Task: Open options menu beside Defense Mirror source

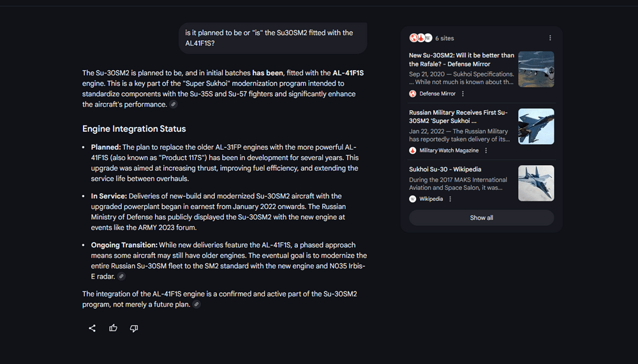Action: click(463, 94)
